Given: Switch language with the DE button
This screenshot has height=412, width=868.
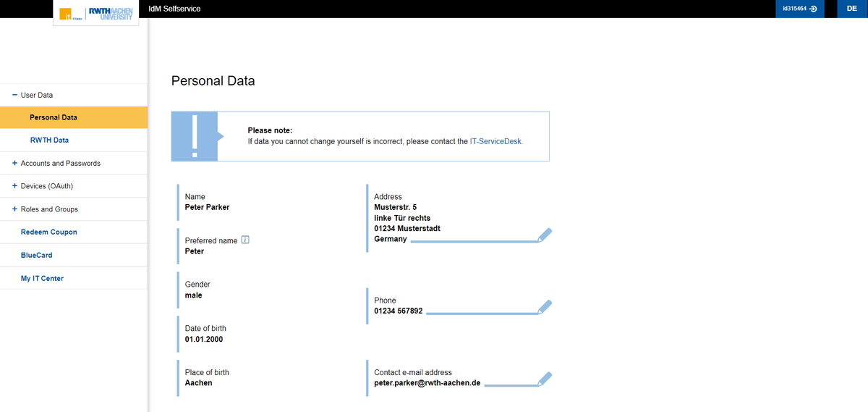Looking at the screenshot, I should pos(851,9).
